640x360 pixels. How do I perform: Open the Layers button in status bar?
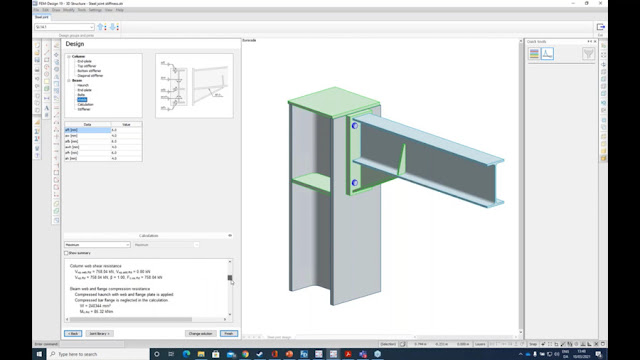(x=480, y=344)
